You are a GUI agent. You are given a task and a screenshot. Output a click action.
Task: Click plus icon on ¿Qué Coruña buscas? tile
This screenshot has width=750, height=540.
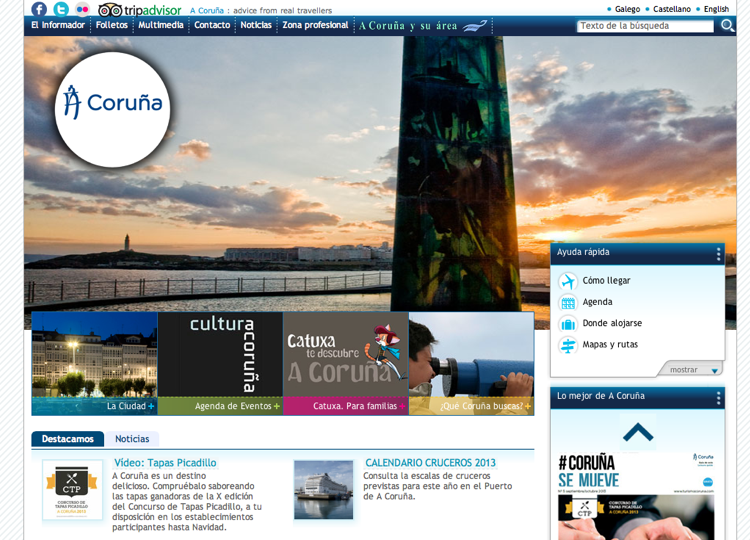(528, 406)
